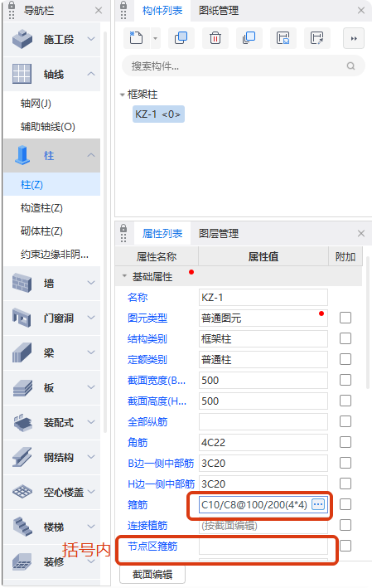Click the delete component trash icon
The width and height of the screenshot is (372, 588).
[215, 38]
